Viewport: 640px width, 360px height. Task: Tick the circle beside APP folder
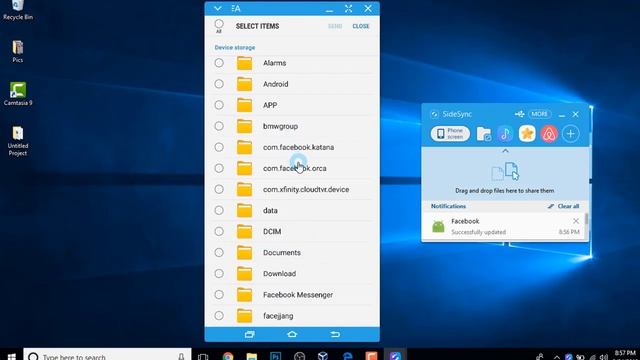pos(219,105)
